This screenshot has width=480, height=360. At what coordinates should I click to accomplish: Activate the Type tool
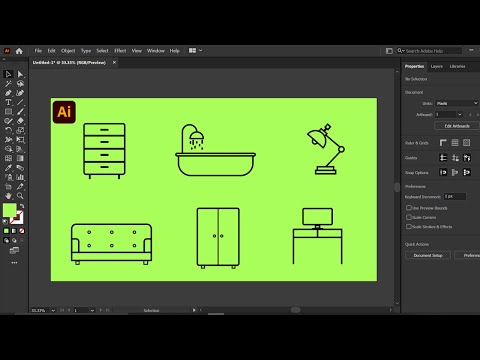point(8,102)
